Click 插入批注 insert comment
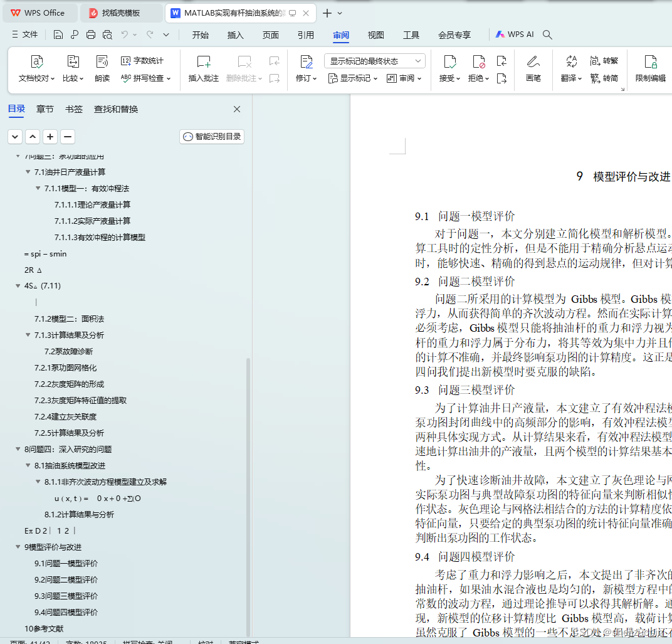Image resolution: width=672 pixels, height=644 pixels. coord(204,68)
